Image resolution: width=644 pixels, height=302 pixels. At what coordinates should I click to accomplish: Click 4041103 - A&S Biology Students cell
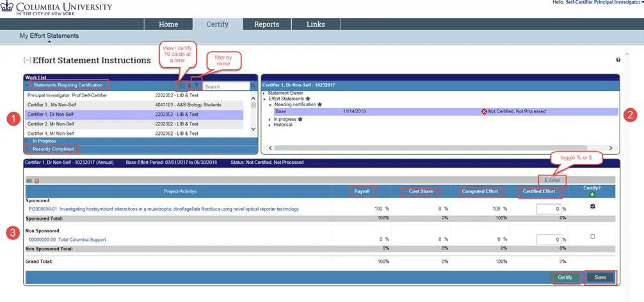tap(188, 105)
